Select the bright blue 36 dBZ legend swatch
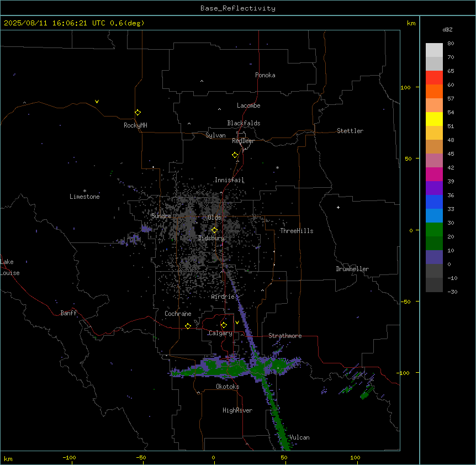476x465 pixels. click(434, 202)
